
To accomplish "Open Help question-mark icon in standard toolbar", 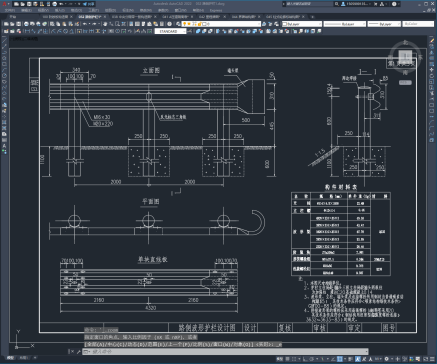I will click(x=169, y=24).
